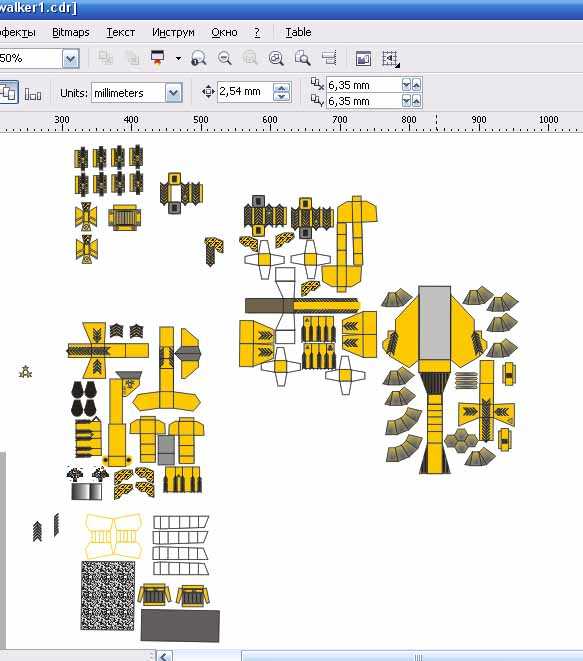Open the Bitmaps menu
The height and width of the screenshot is (661, 583).
tap(70, 32)
